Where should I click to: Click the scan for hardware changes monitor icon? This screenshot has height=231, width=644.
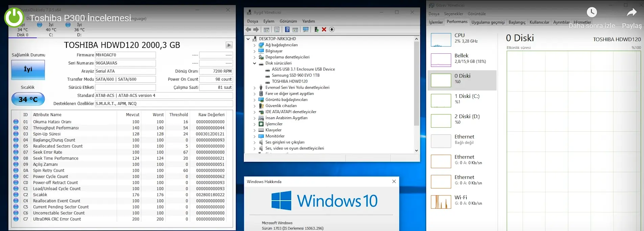(x=306, y=29)
